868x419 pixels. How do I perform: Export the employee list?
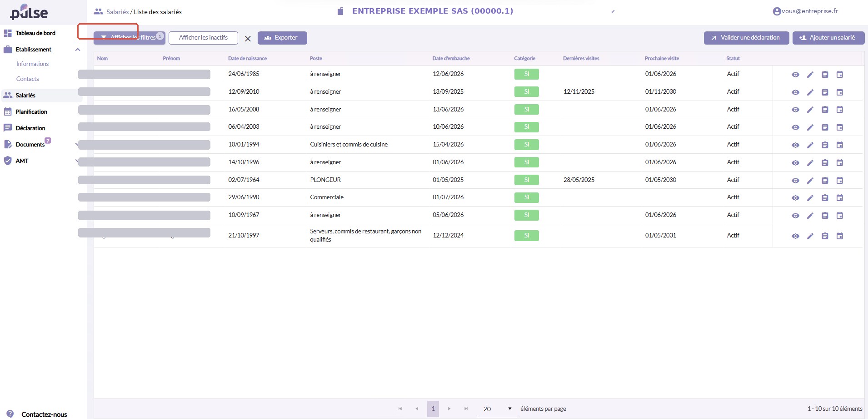coord(282,38)
